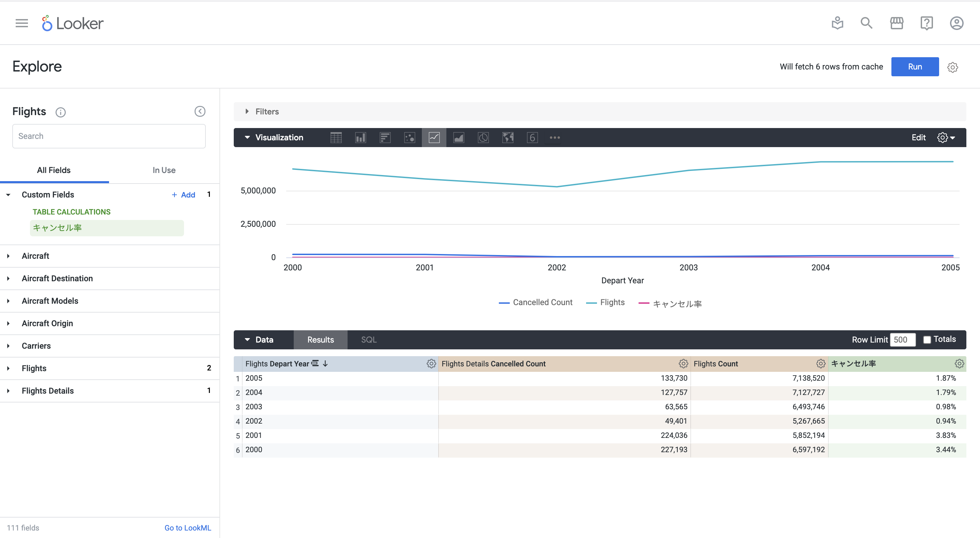Select the area chart visualization
Image resolution: width=980 pixels, height=538 pixels.
pyautogui.click(x=458, y=138)
